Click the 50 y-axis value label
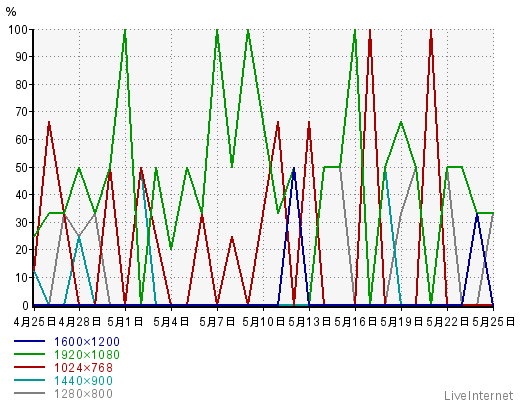520x405 pixels. pos(21,167)
